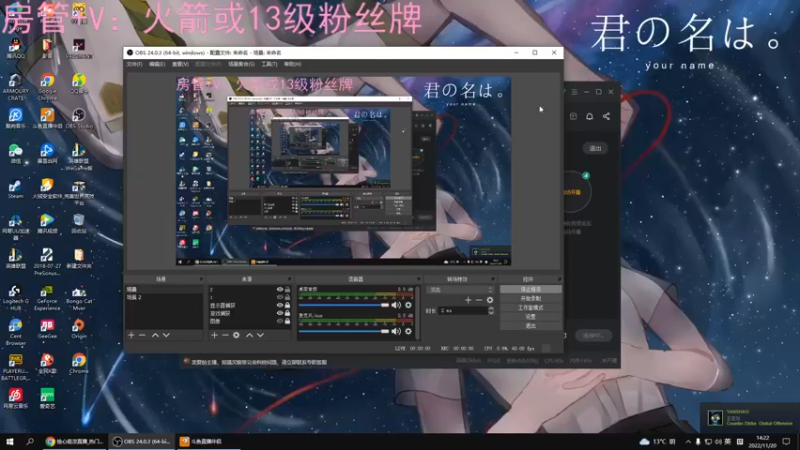
Task: Open the Steam desktop shortcut
Action: (15, 189)
